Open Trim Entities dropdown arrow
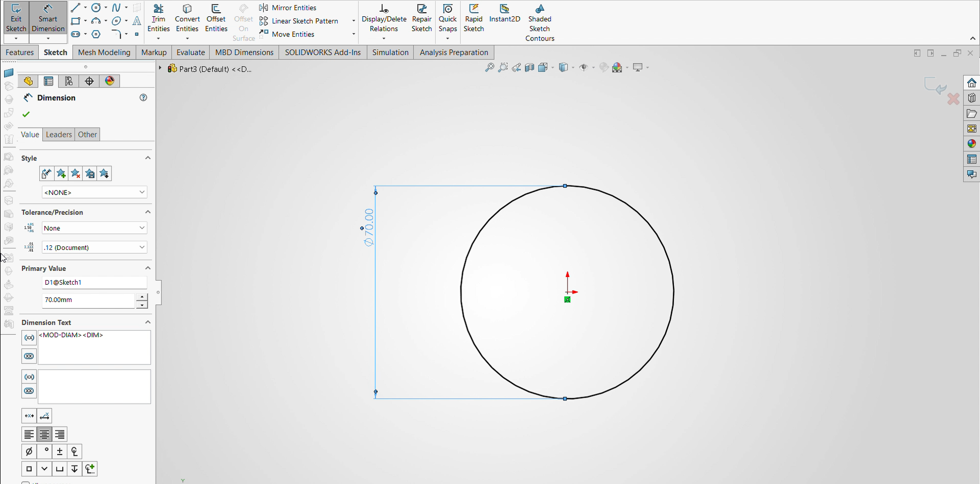The width and height of the screenshot is (980, 484). [158, 39]
